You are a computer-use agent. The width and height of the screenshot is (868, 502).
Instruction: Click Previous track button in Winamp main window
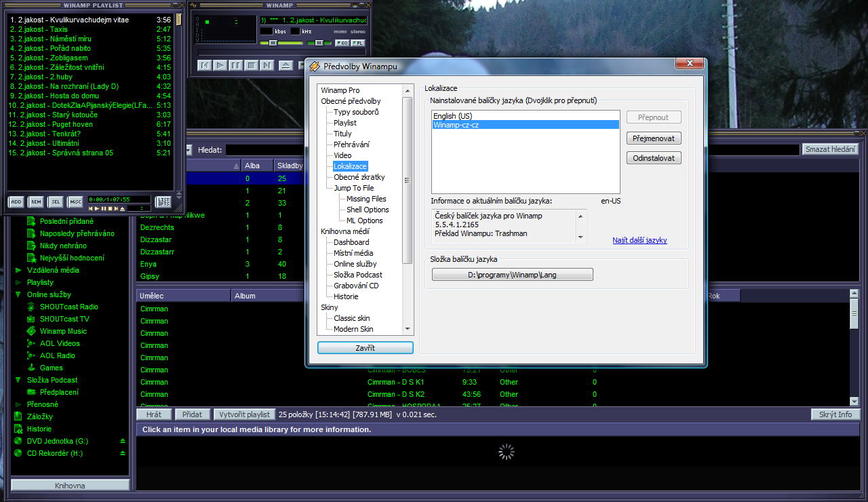pyautogui.click(x=204, y=65)
